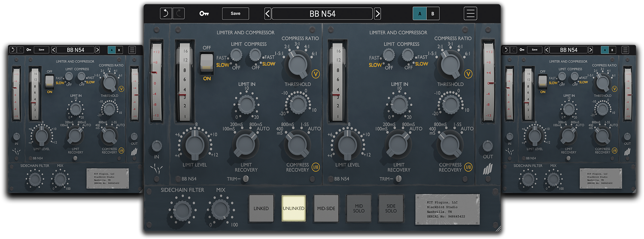Click the Blackbird tree logo under IN knob

coord(156,169)
